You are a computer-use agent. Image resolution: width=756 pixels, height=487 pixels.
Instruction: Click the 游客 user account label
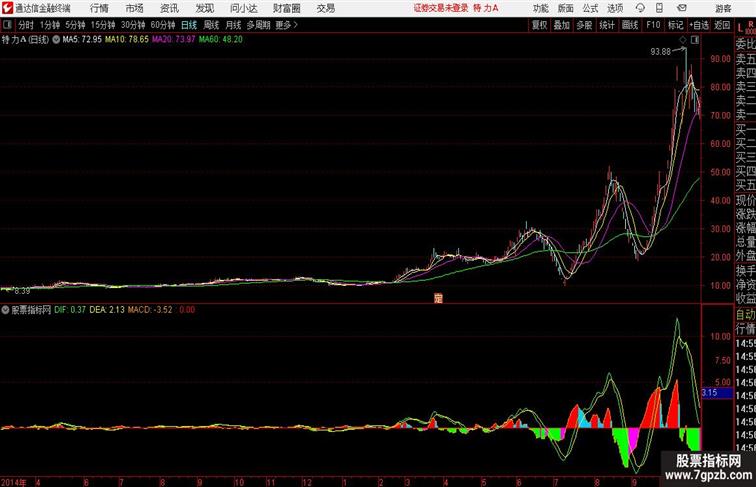tap(723, 8)
